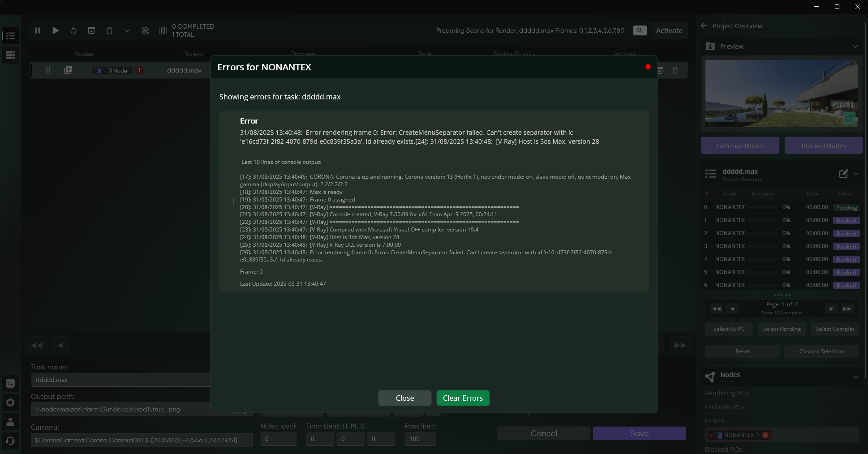Screen dimensions: 868x454
Task: Click the Exclusive Nodes button
Action: (740, 146)
